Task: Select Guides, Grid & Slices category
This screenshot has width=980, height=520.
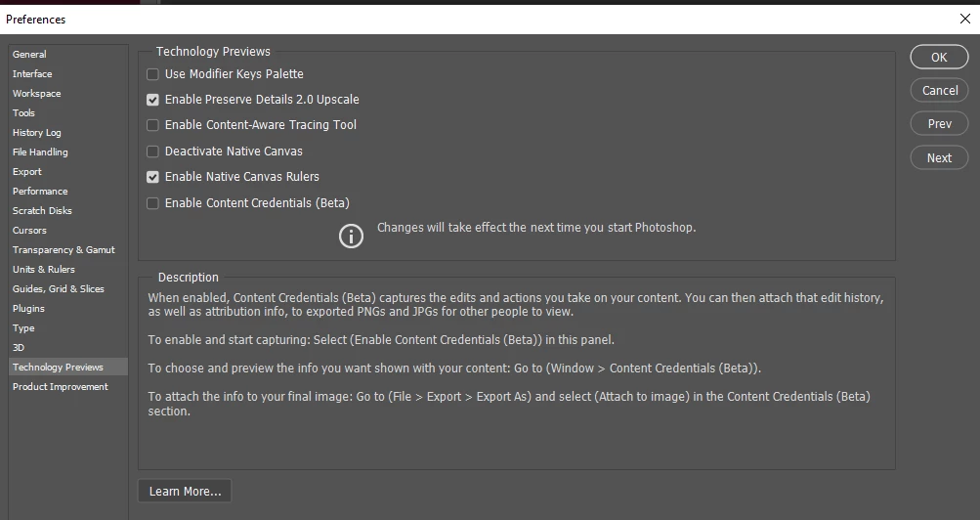Action: pos(68,288)
